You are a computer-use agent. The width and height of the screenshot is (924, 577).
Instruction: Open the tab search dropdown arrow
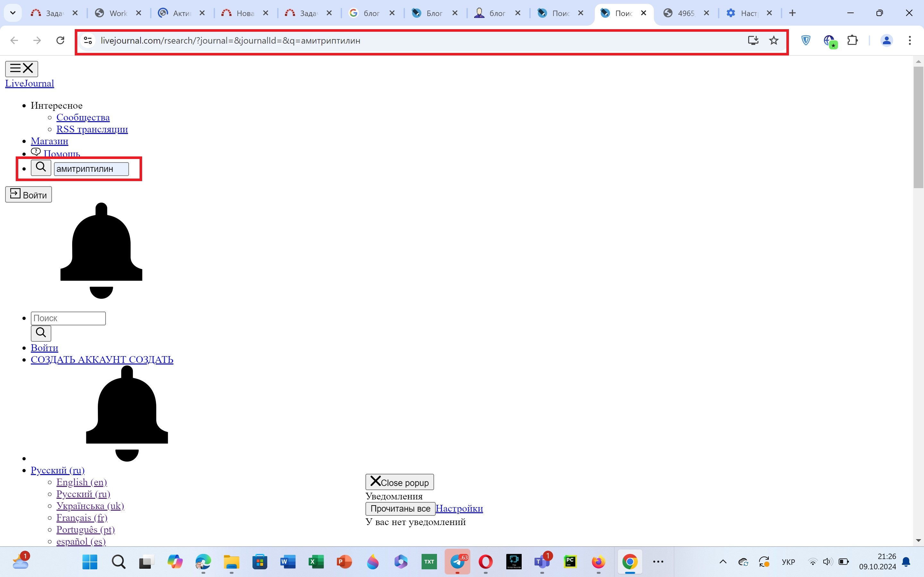pos(13,13)
